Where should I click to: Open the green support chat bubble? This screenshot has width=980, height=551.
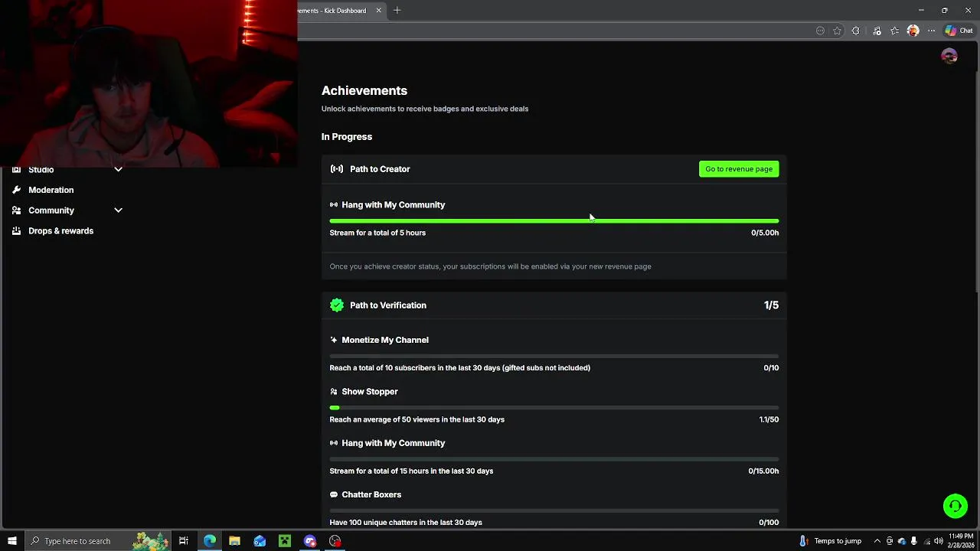pos(955,506)
